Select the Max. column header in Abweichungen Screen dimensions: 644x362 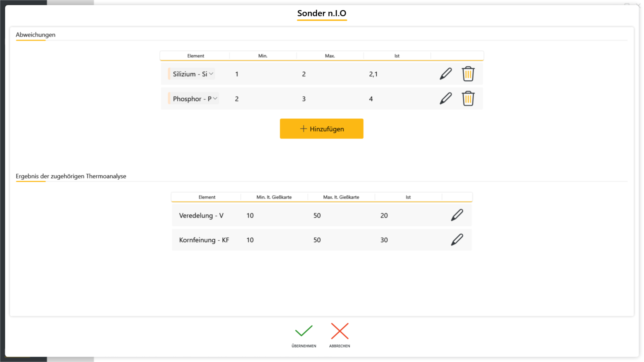pyautogui.click(x=330, y=56)
